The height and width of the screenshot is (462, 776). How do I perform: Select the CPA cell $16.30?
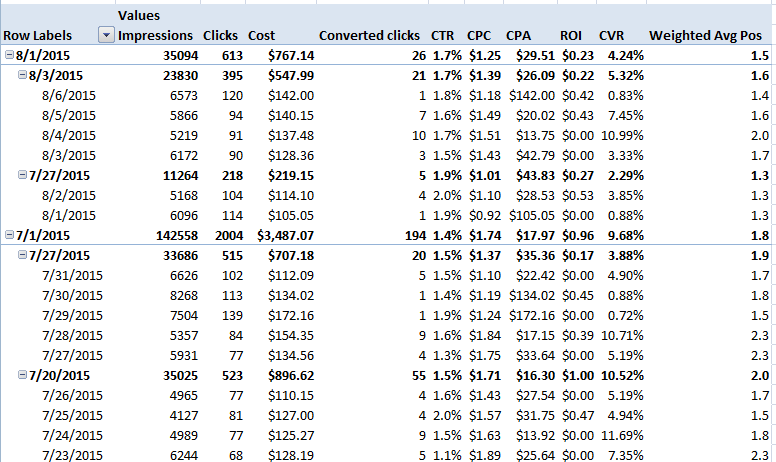[x=535, y=375]
